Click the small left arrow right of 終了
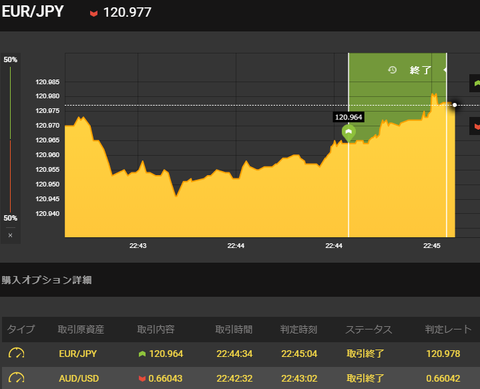Viewport: 480px width, 389px height. point(444,70)
